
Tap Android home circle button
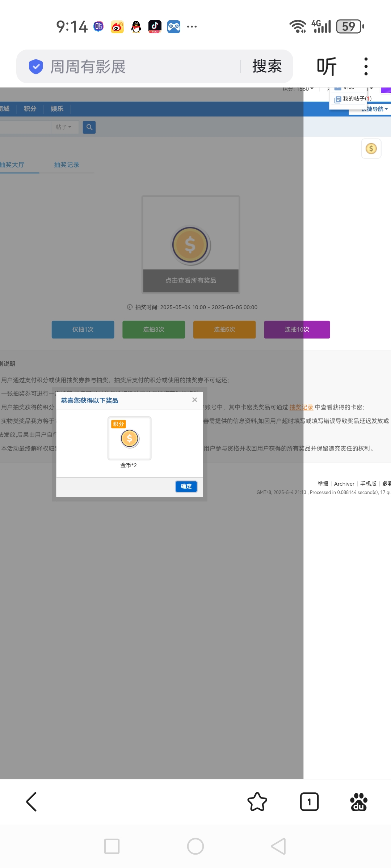(195, 846)
